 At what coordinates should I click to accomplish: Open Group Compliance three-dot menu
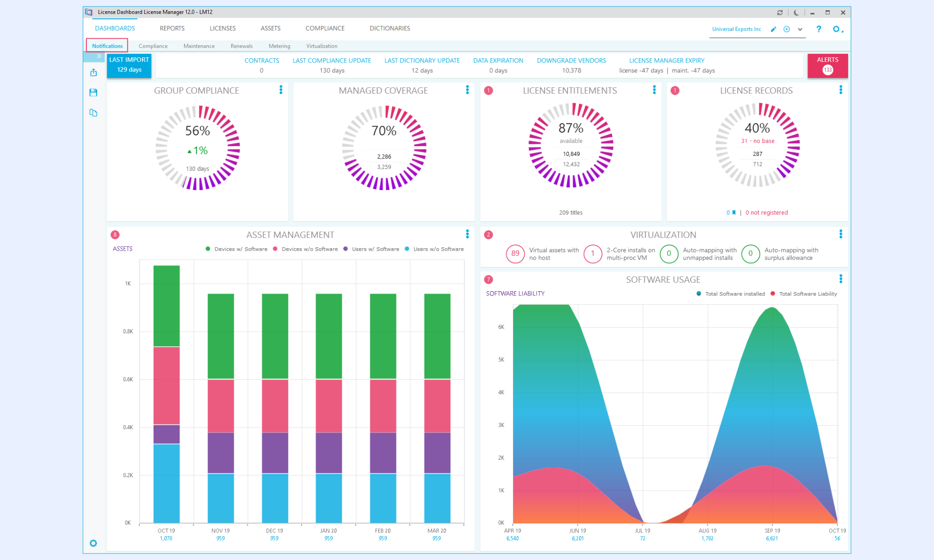pos(281,90)
